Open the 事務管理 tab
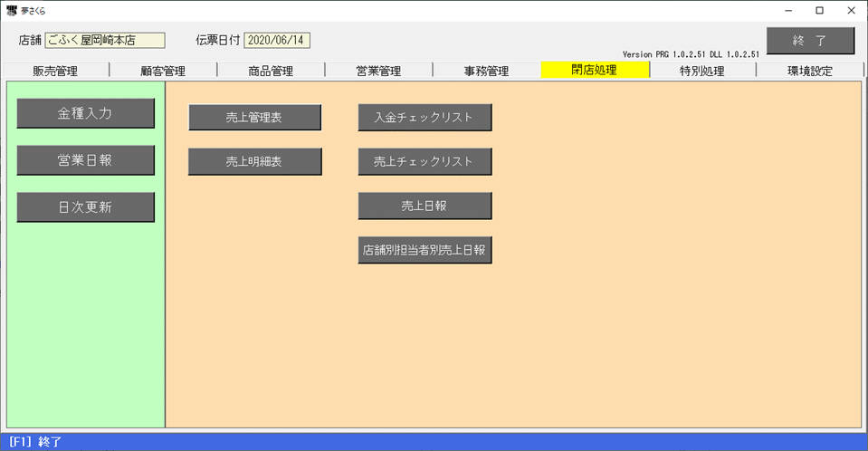The height and width of the screenshot is (451, 868). pyautogui.click(x=486, y=71)
